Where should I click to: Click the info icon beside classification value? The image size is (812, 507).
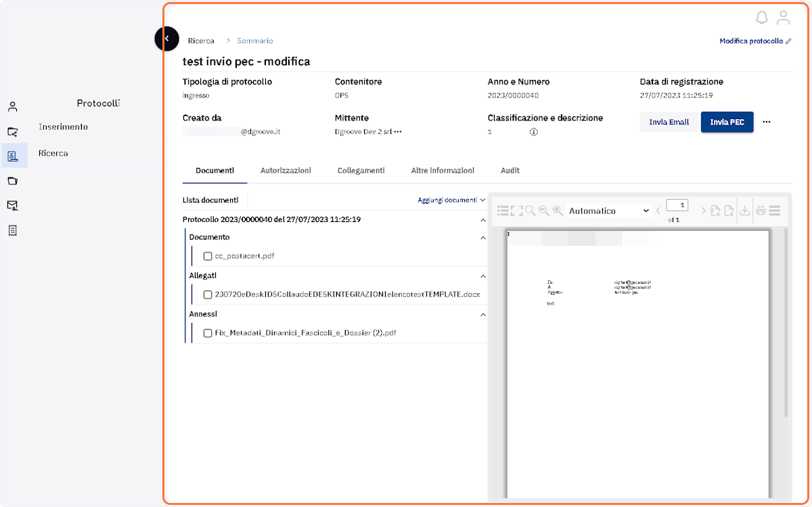pos(533,132)
